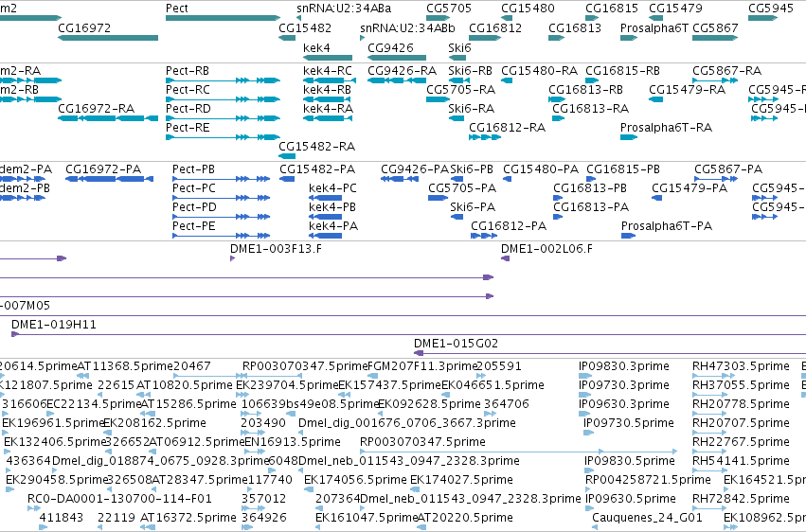This screenshot has width=806, height=532.
Task: Select protein CG5867-PA
Action: [x=716, y=179]
